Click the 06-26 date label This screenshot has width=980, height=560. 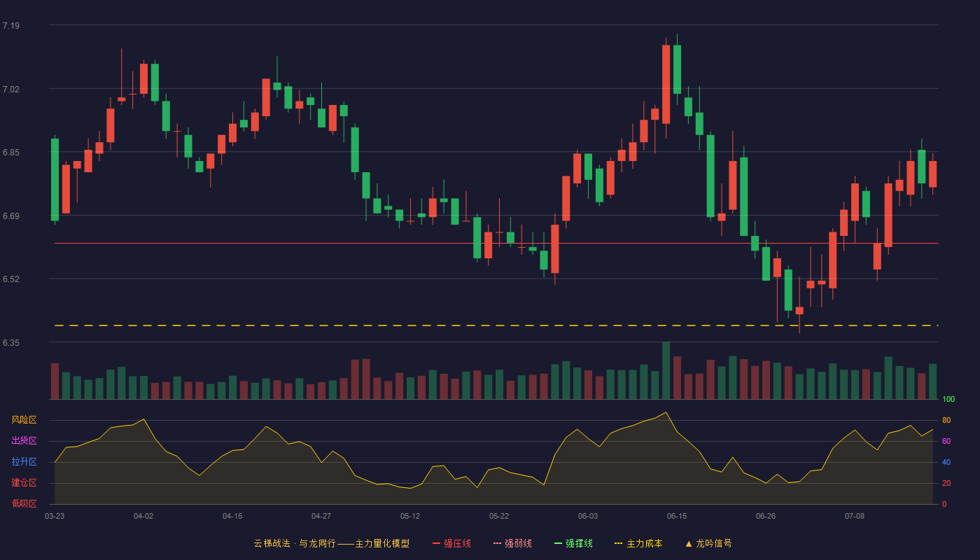coord(766,516)
